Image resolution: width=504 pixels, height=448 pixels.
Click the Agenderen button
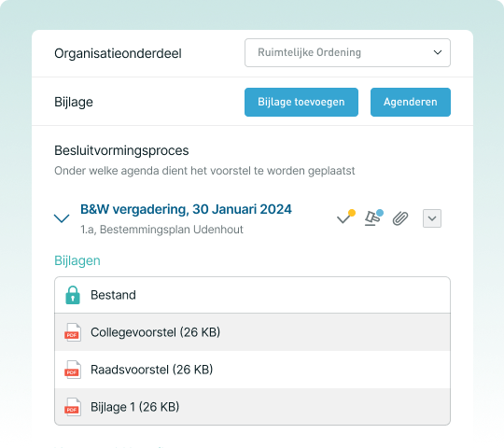pos(410,102)
